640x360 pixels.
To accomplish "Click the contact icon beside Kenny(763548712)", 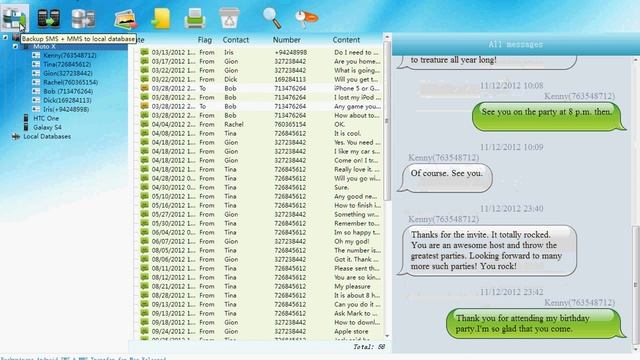I will pos(36,55).
